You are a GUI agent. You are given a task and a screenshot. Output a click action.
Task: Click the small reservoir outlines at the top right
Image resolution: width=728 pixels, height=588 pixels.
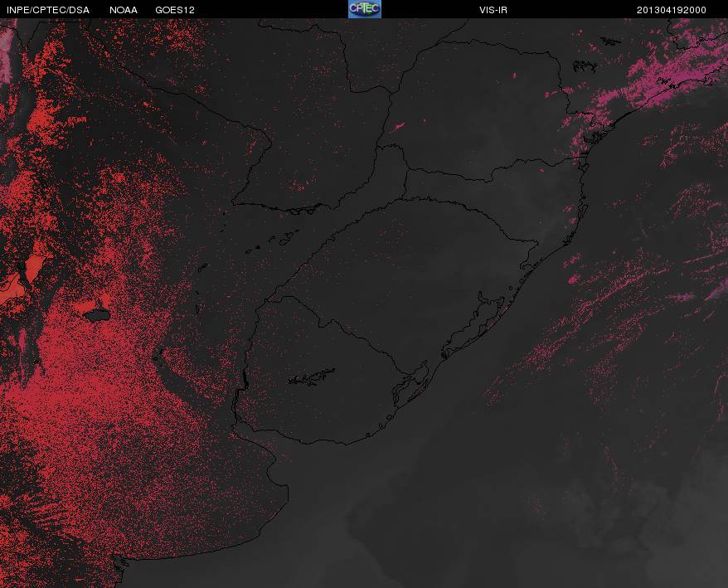[x=585, y=66]
